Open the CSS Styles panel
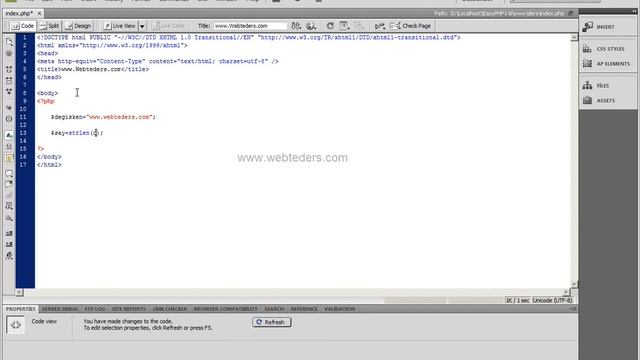 [x=608, y=49]
